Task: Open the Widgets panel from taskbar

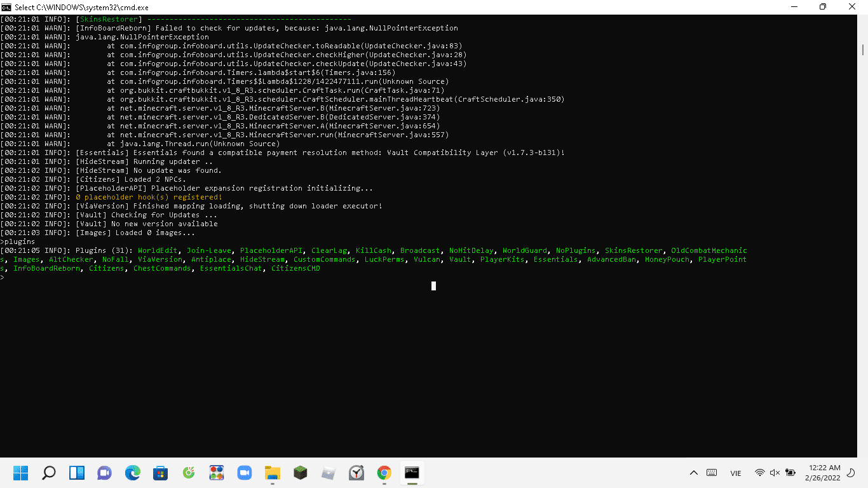Action: pos(76,473)
